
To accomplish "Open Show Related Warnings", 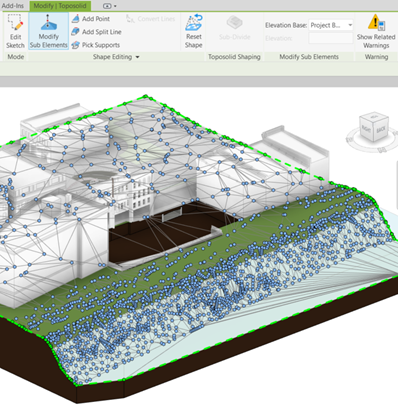I will (x=376, y=31).
